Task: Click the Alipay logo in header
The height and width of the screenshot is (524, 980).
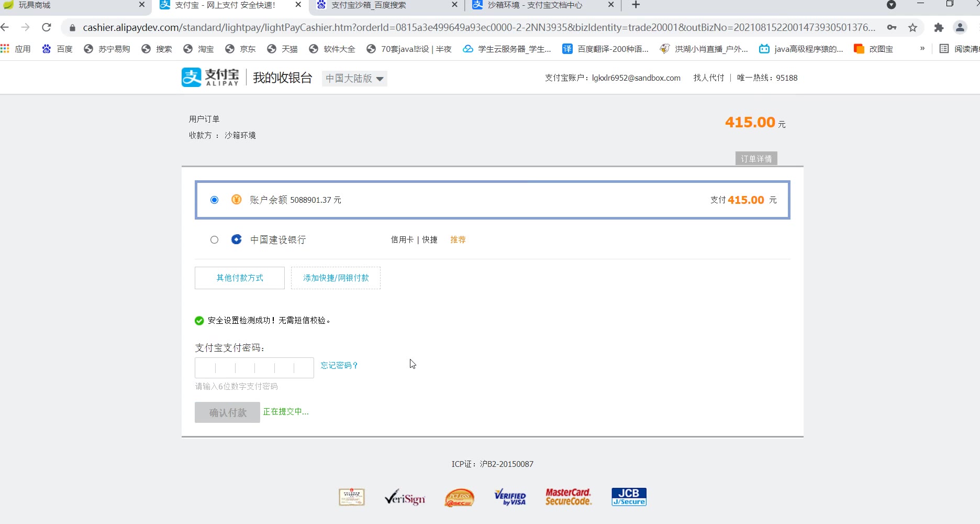Action: [x=210, y=78]
